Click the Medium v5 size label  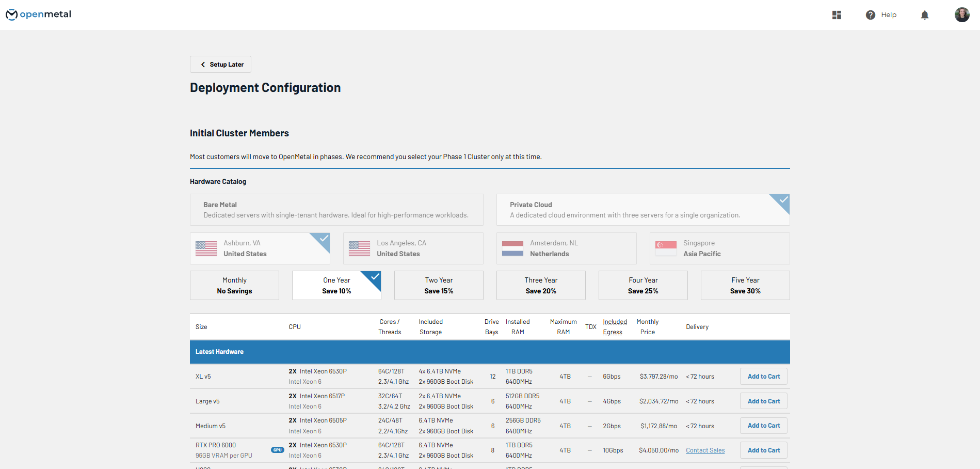[211, 426]
